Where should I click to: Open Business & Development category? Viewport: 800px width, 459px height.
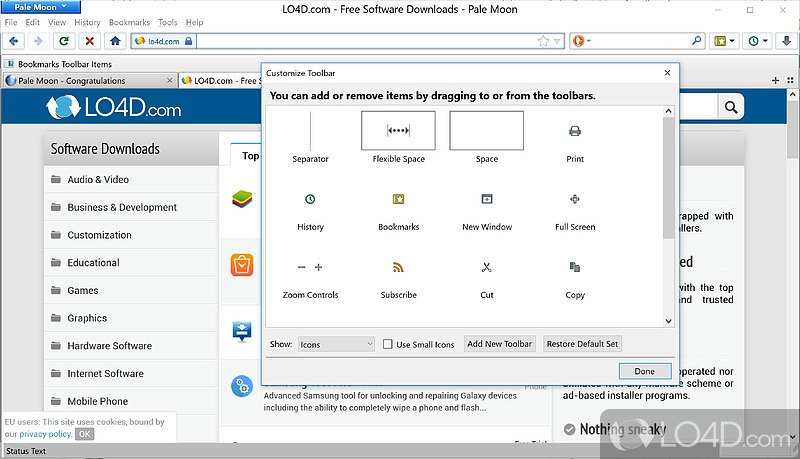(x=131, y=207)
